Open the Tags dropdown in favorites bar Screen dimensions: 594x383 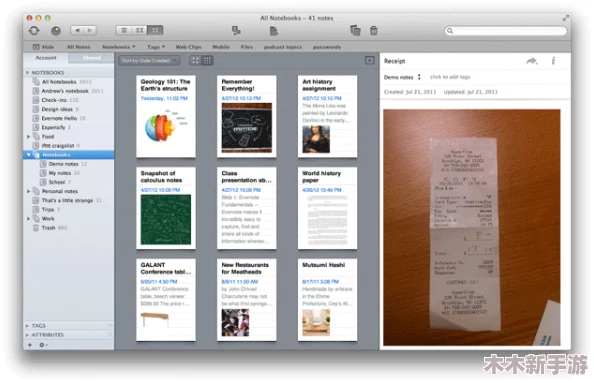coord(156,47)
